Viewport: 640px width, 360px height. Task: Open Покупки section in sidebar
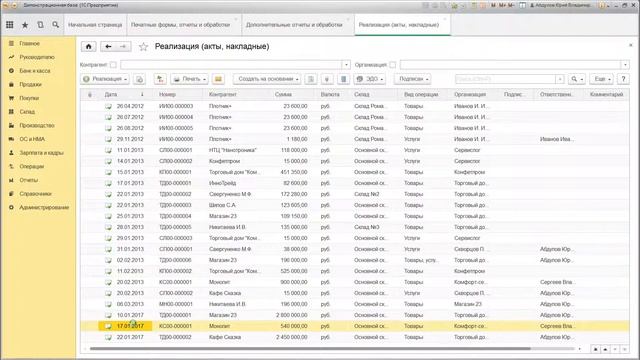29,98
